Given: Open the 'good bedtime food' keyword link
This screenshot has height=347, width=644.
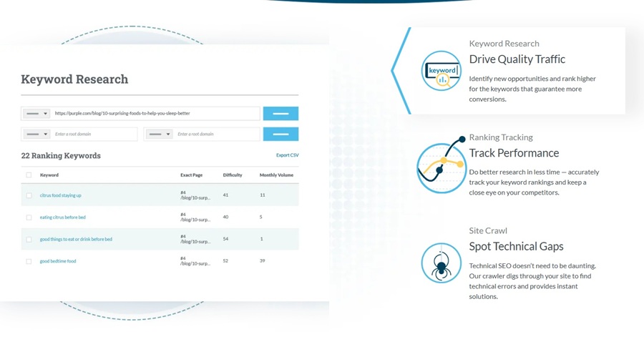Looking at the screenshot, I should coord(58,261).
